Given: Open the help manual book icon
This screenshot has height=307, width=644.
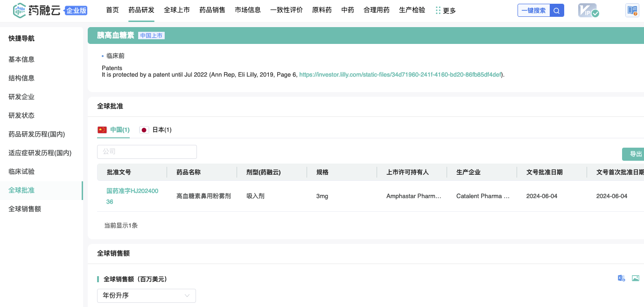Looking at the screenshot, I should (632, 10).
